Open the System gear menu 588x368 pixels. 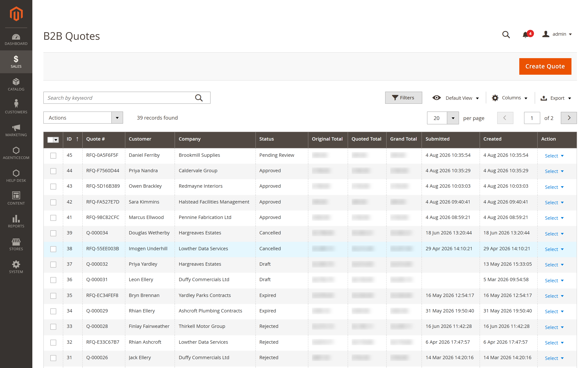pos(16,267)
